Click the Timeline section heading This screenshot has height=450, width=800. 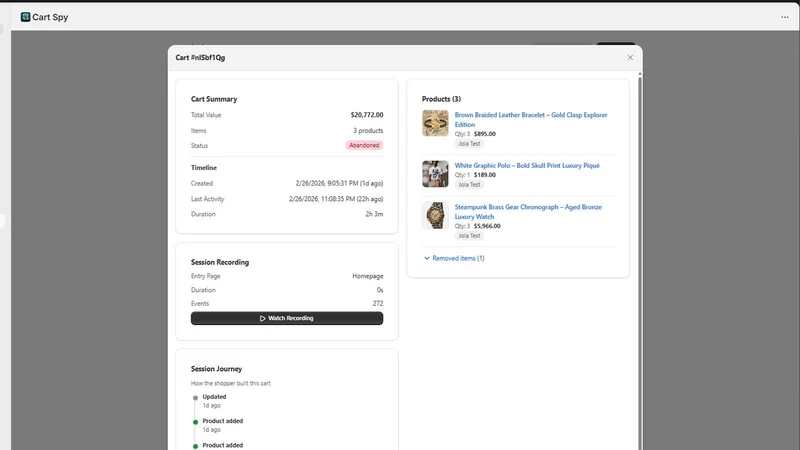click(204, 168)
